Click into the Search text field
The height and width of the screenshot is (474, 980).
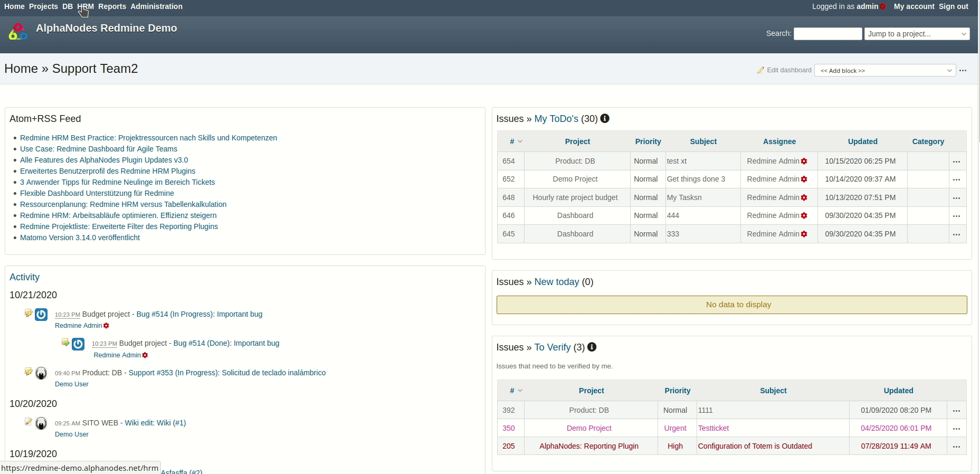tap(827, 34)
